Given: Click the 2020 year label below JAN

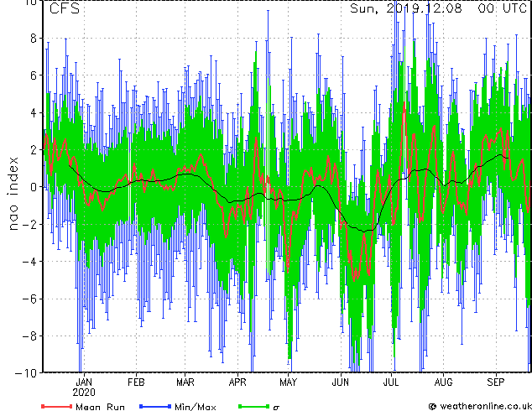Looking at the screenshot, I should pos(84,393).
